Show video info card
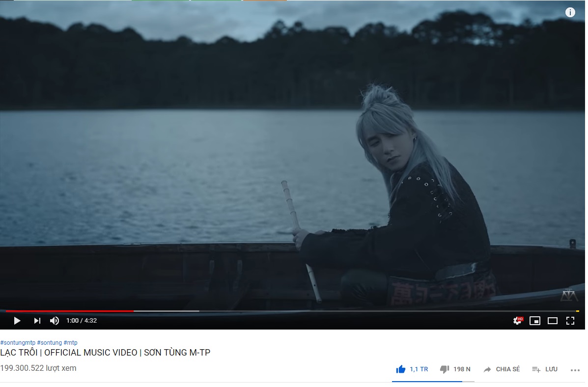 tap(570, 12)
